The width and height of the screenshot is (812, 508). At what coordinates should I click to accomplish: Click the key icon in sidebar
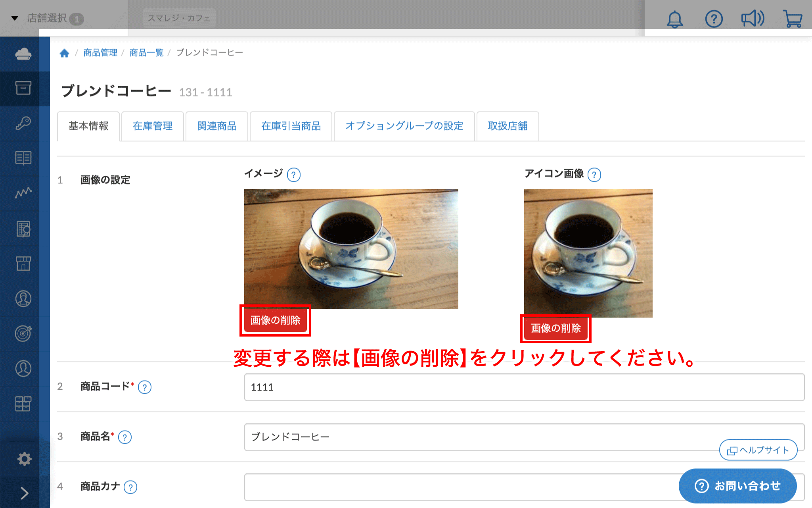click(x=23, y=123)
